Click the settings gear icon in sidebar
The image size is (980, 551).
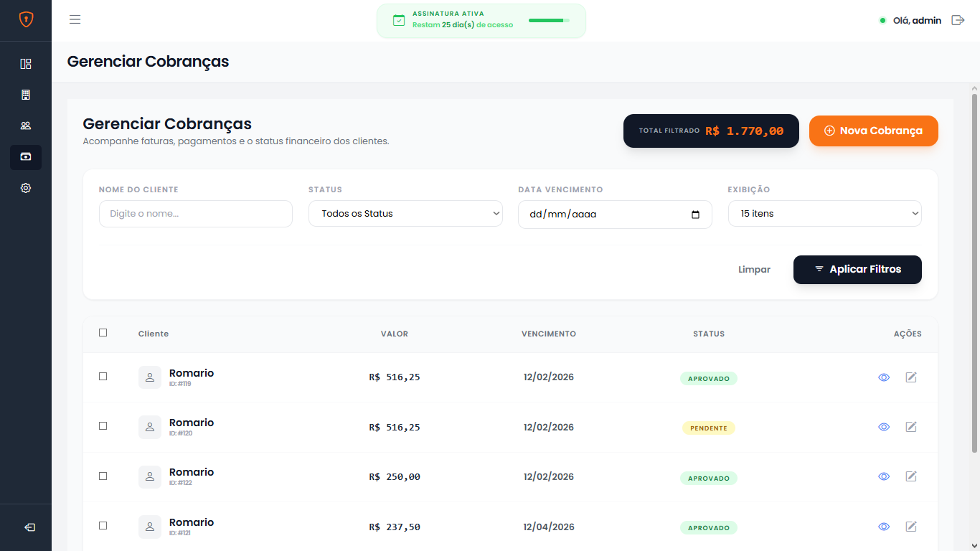[26, 188]
